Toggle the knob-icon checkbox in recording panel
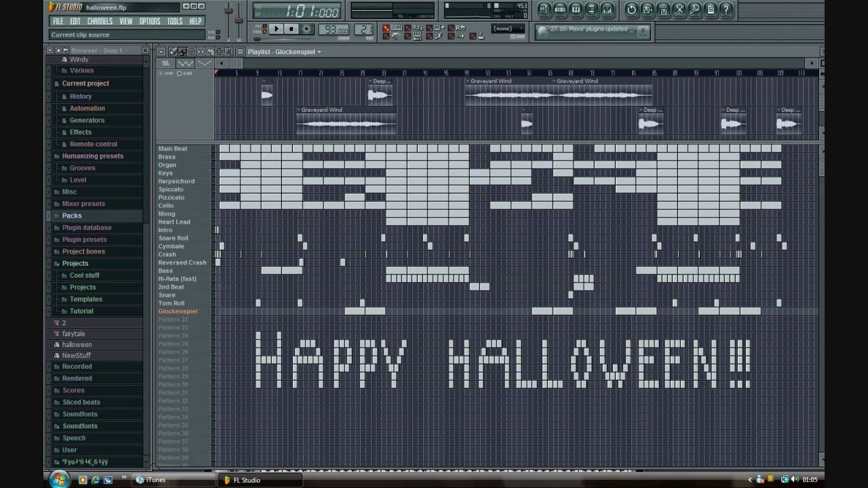 pos(386,35)
